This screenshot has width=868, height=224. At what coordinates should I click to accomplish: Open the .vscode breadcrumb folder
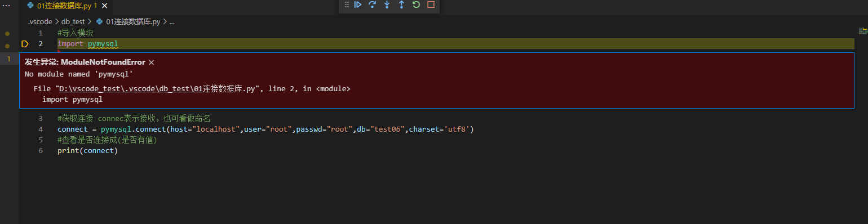point(39,21)
